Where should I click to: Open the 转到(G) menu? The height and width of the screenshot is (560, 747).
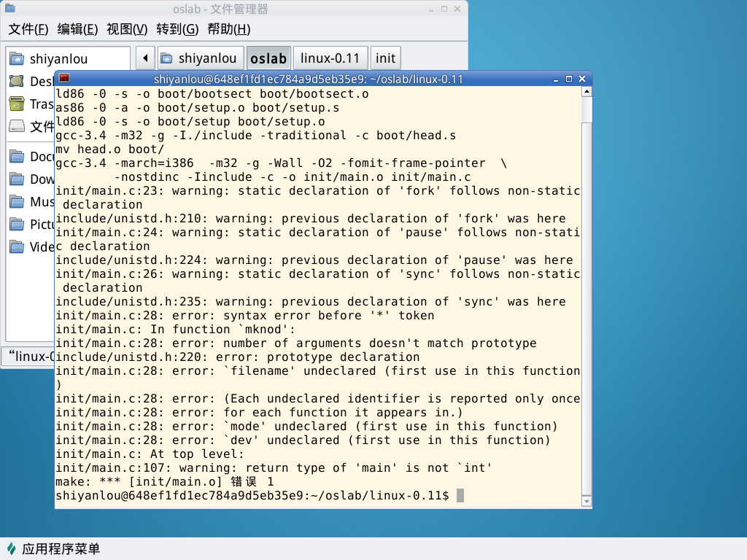[x=177, y=29]
